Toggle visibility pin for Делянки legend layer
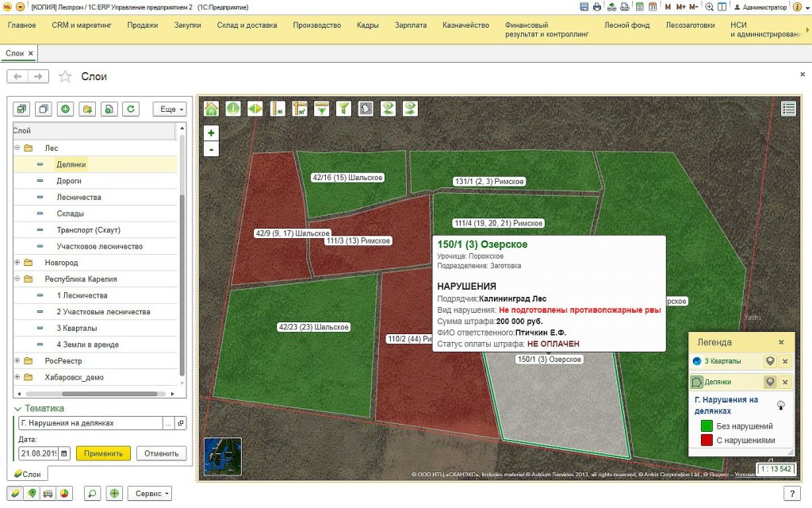The width and height of the screenshot is (812, 508). pos(770,382)
